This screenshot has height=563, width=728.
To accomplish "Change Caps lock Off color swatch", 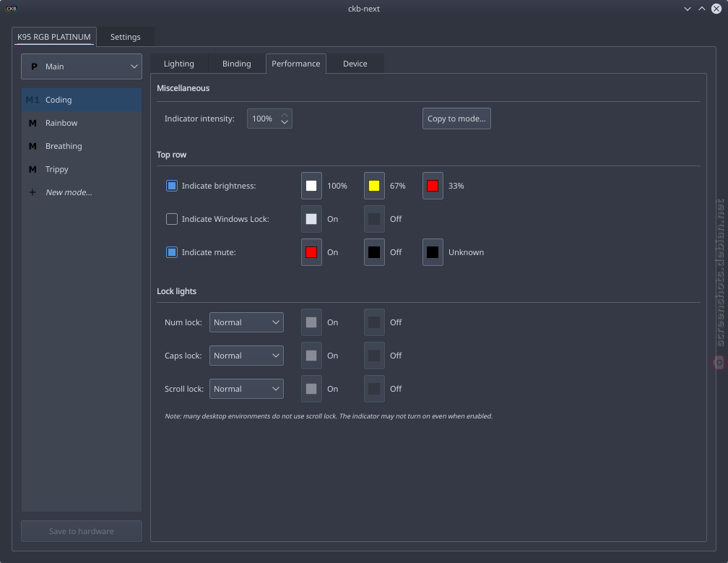I will (x=374, y=356).
